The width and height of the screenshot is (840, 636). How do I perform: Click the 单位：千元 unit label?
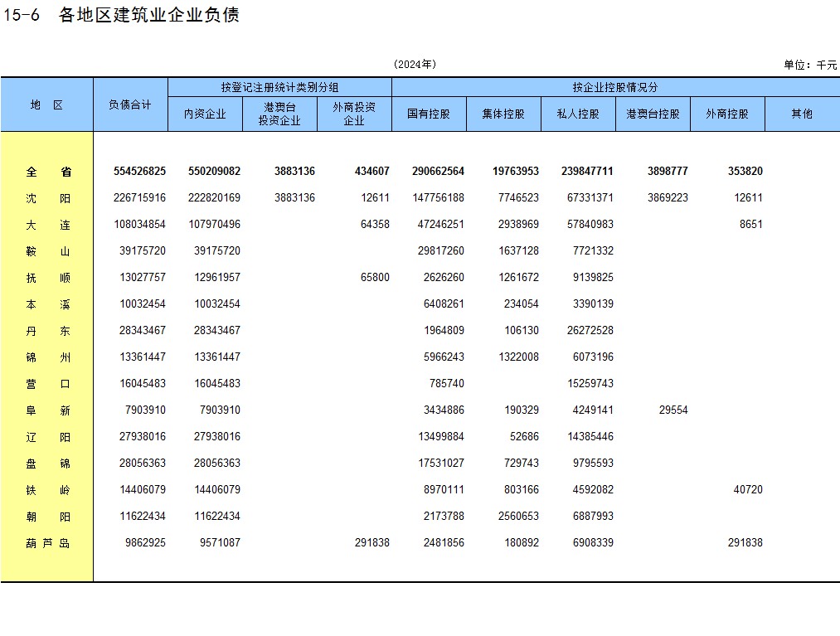810,65
